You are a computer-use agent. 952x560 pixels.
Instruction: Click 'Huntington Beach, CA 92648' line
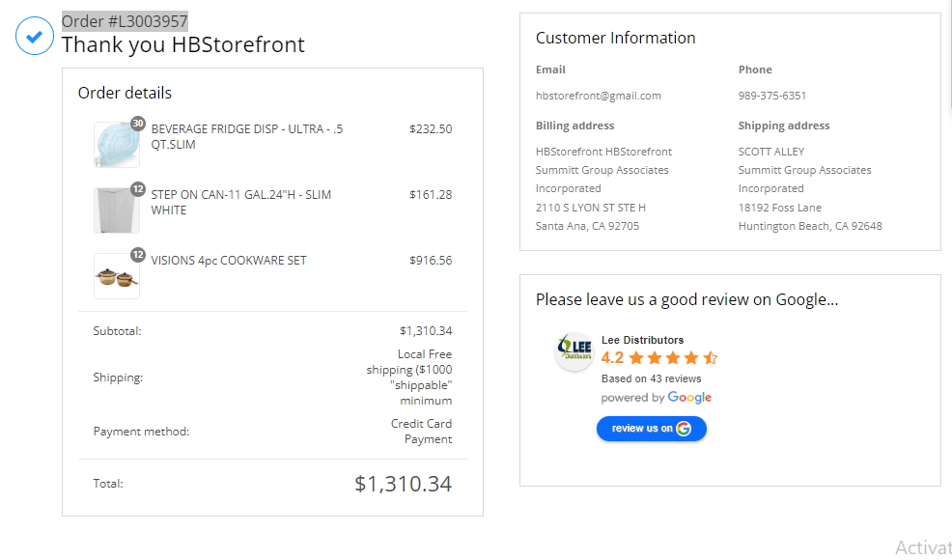click(810, 226)
